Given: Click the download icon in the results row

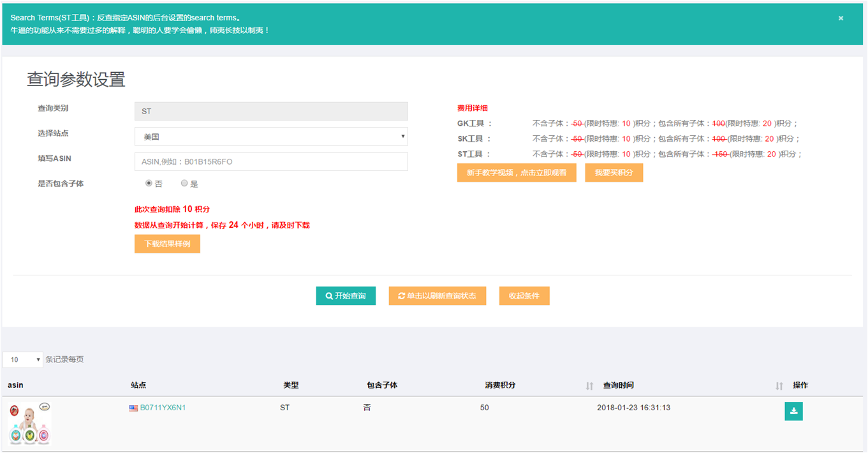Looking at the screenshot, I should (793, 412).
